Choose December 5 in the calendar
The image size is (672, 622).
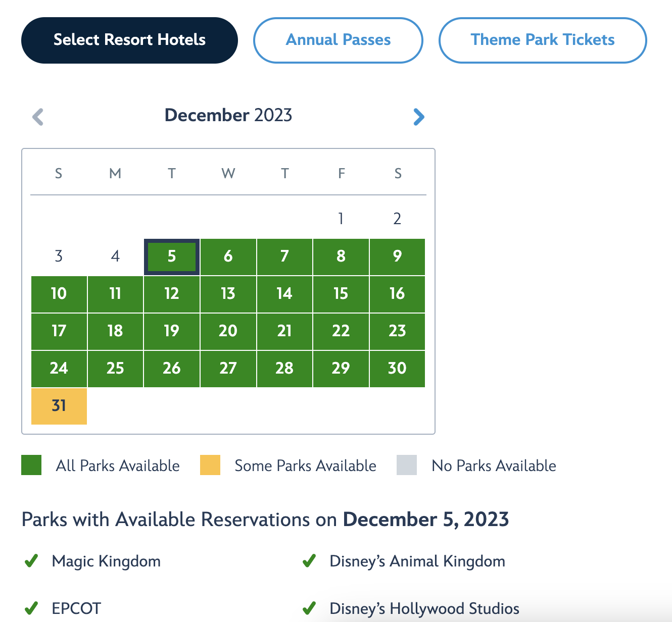172,257
